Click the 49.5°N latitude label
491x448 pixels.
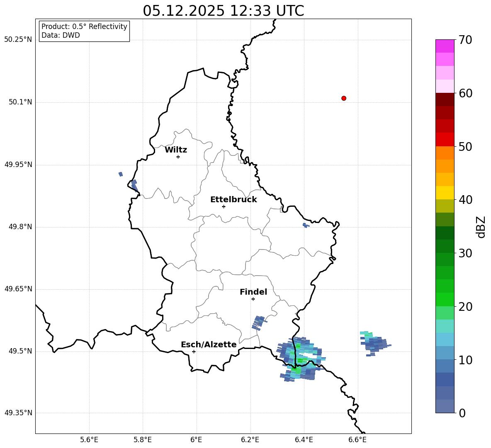(20, 351)
